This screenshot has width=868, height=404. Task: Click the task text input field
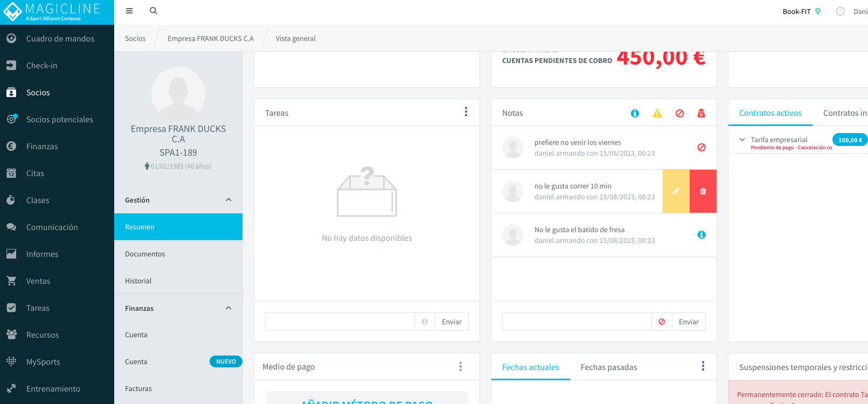pos(340,322)
